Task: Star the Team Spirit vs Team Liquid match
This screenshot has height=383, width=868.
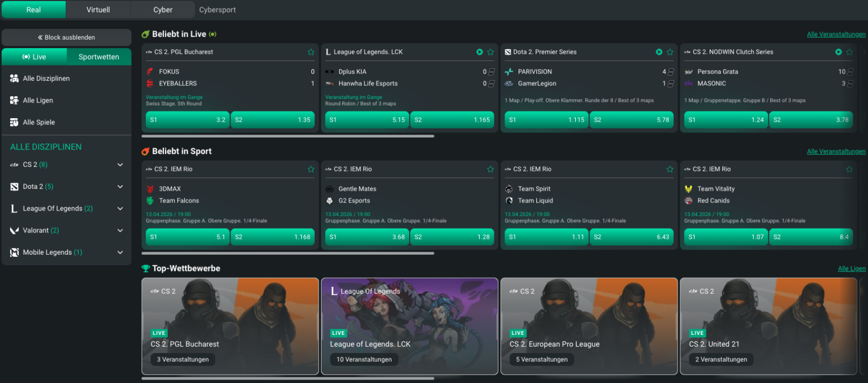Action: (x=670, y=169)
